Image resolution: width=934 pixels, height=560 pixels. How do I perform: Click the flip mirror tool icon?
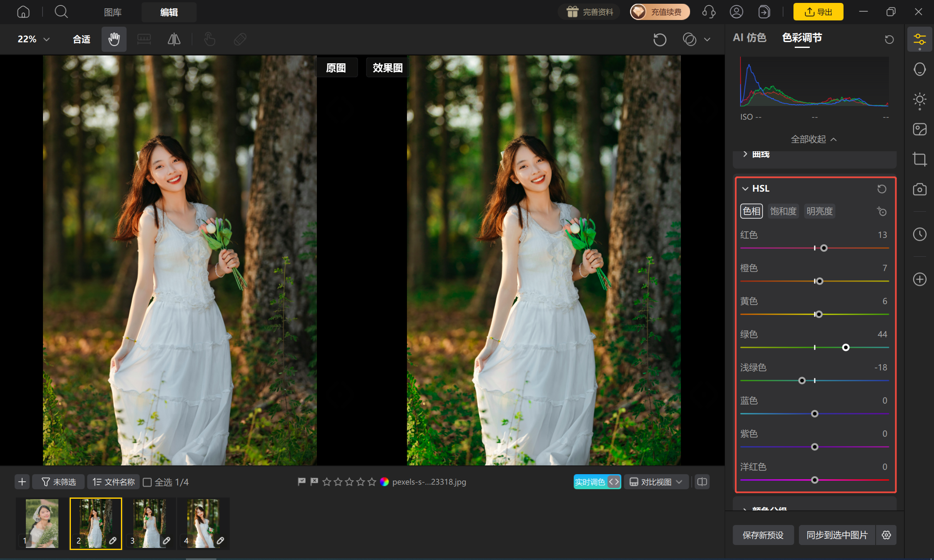[x=174, y=39]
